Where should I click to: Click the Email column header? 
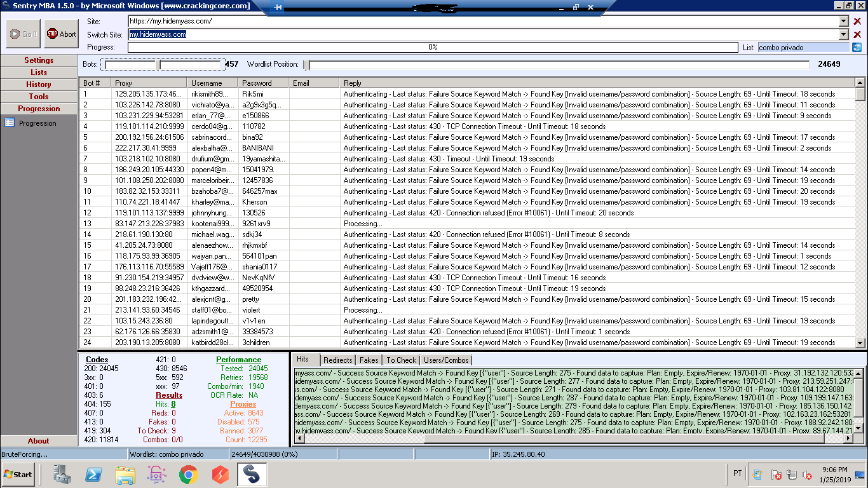314,83
